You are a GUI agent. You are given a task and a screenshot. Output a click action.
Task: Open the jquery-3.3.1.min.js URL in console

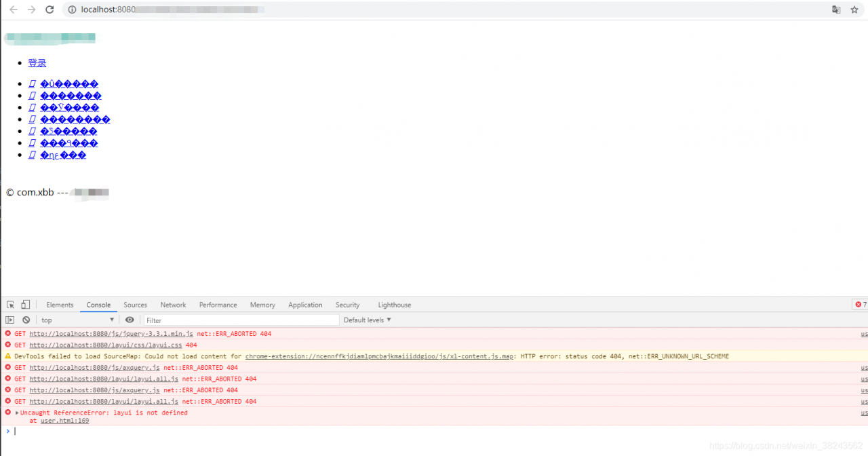click(111, 334)
